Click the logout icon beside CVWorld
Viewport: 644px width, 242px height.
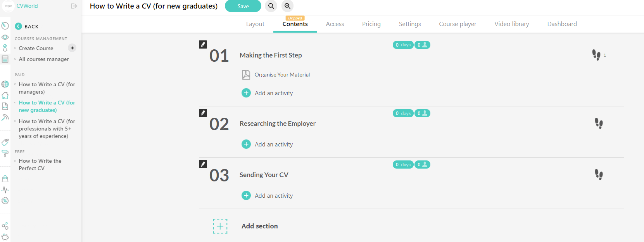[x=74, y=6]
